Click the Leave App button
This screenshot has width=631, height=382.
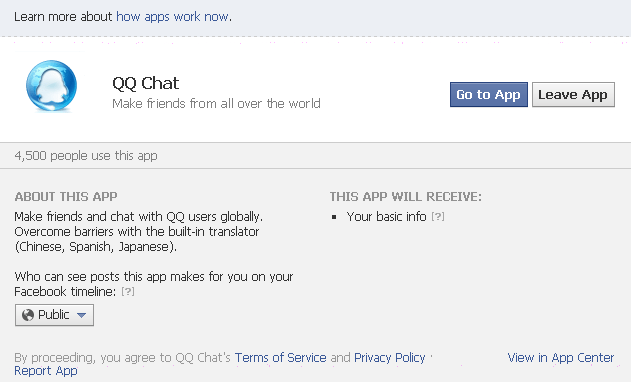click(x=573, y=95)
